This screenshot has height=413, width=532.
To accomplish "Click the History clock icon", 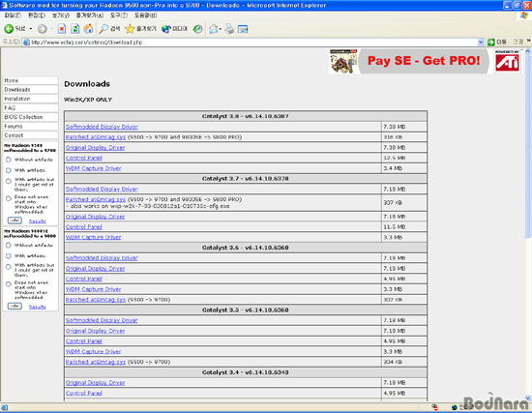I will tap(197, 29).
